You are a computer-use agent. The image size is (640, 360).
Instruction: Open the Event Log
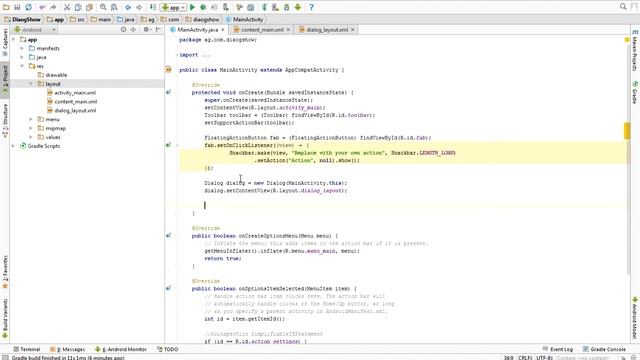click(x=558, y=349)
